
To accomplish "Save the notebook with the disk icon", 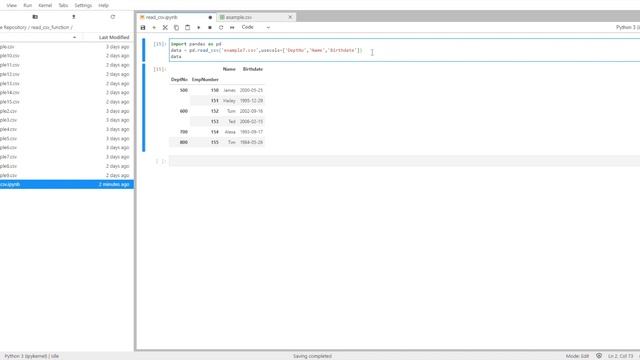I will [143, 27].
